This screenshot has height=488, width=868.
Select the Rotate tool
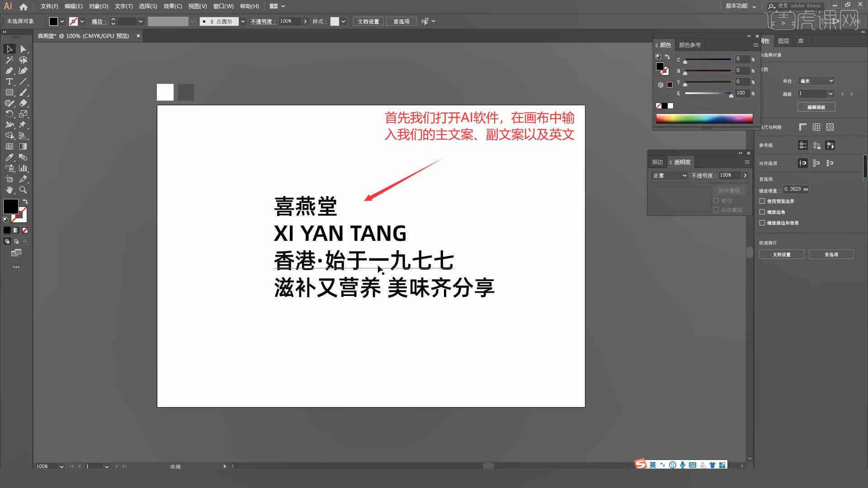(8, 114)
